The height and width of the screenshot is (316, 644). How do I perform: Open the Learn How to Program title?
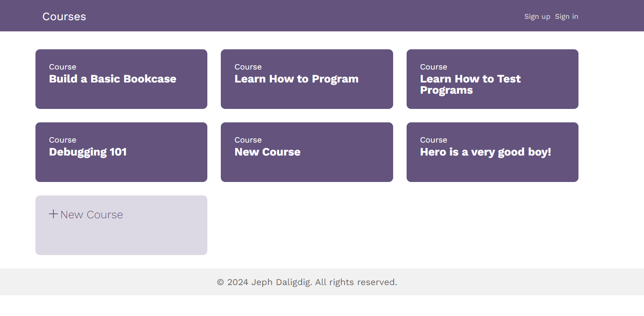click(x=297, y=79)
